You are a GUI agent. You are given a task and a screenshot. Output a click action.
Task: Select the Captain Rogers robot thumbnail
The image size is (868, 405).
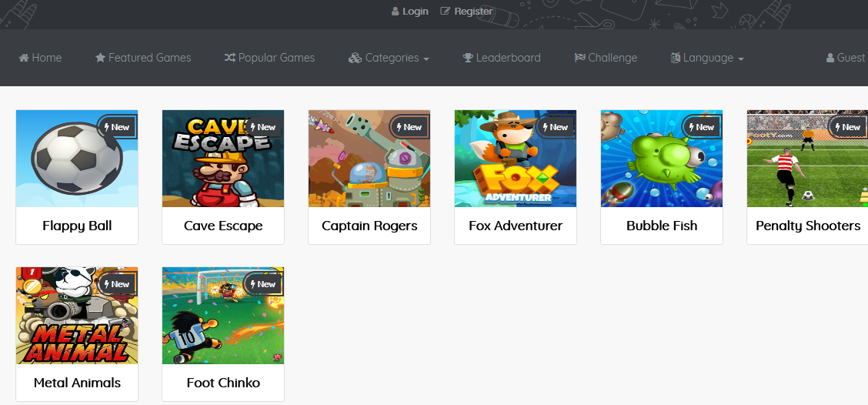click(369, 159)
